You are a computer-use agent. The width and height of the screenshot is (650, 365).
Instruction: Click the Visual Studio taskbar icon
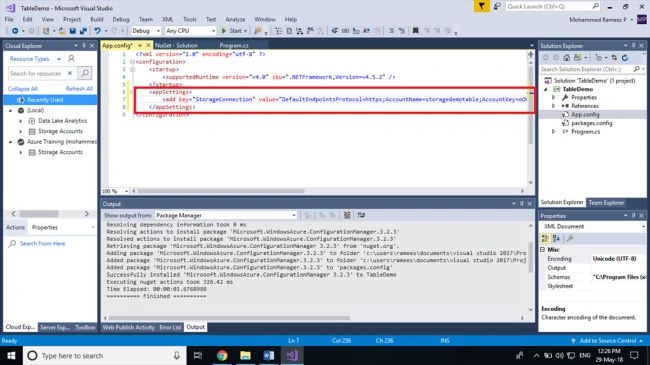point(292,355)
